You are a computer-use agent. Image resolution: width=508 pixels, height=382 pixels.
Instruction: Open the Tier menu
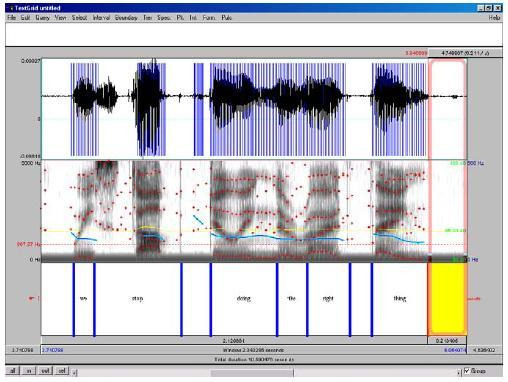(x=147, y=18)
